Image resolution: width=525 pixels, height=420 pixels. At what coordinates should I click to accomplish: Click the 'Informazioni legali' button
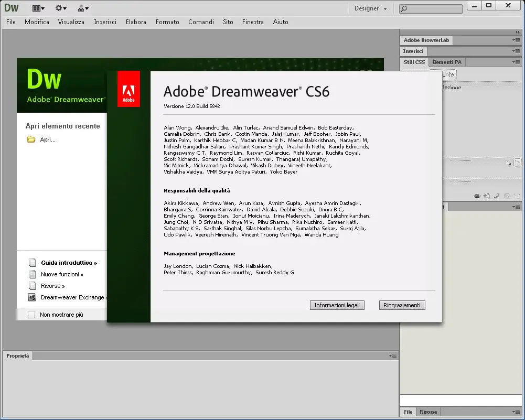[x=337, y=305]
